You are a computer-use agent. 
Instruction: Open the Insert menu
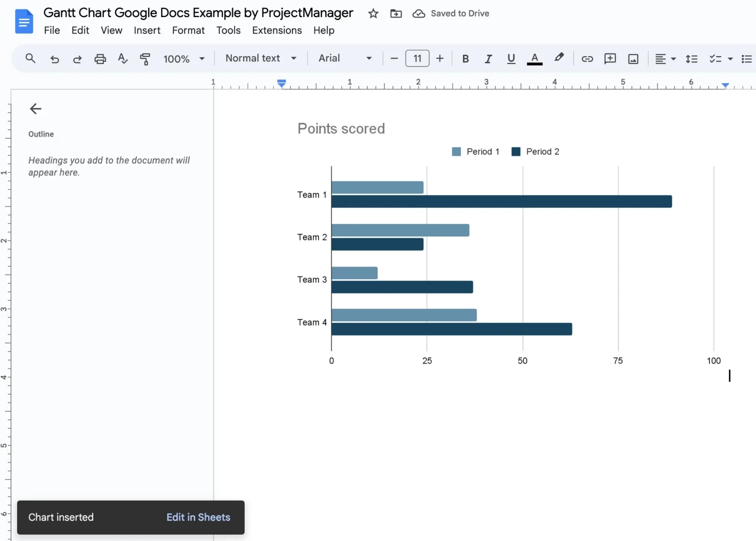tap(147, 30)
